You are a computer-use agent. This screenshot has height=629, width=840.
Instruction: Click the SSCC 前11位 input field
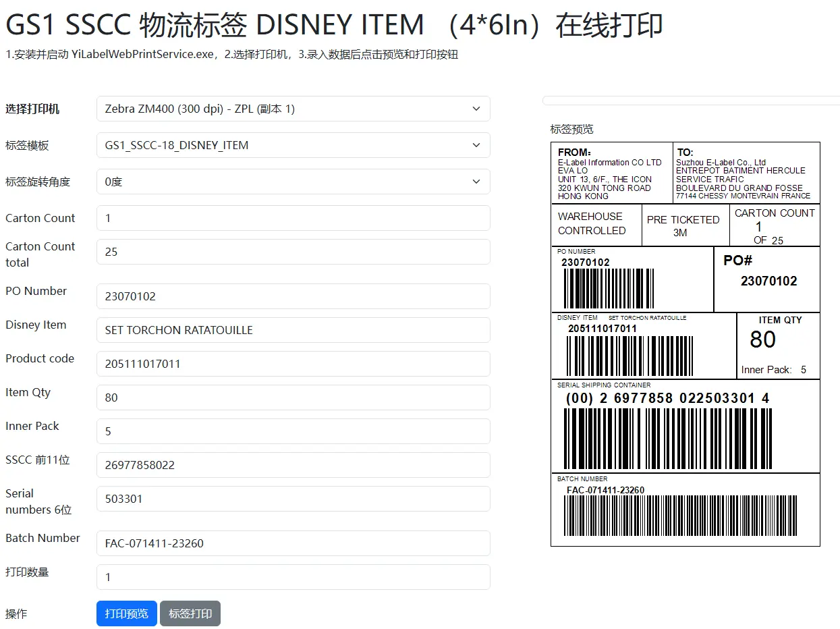(293, 465)
